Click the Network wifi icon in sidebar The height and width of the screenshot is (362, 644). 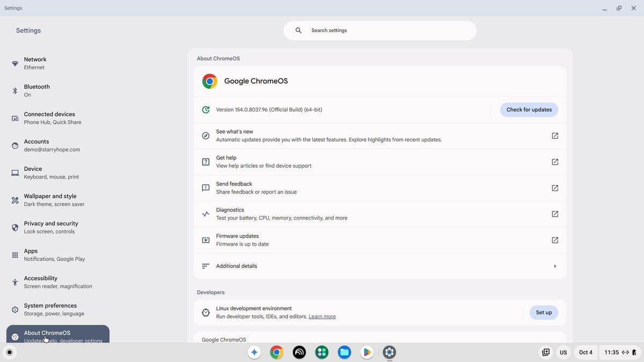tap(15, 63)
